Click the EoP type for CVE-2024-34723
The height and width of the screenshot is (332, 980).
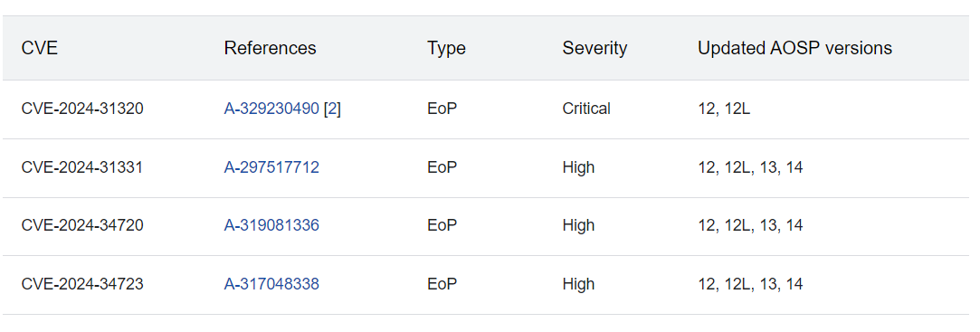(x=442, y=284)
